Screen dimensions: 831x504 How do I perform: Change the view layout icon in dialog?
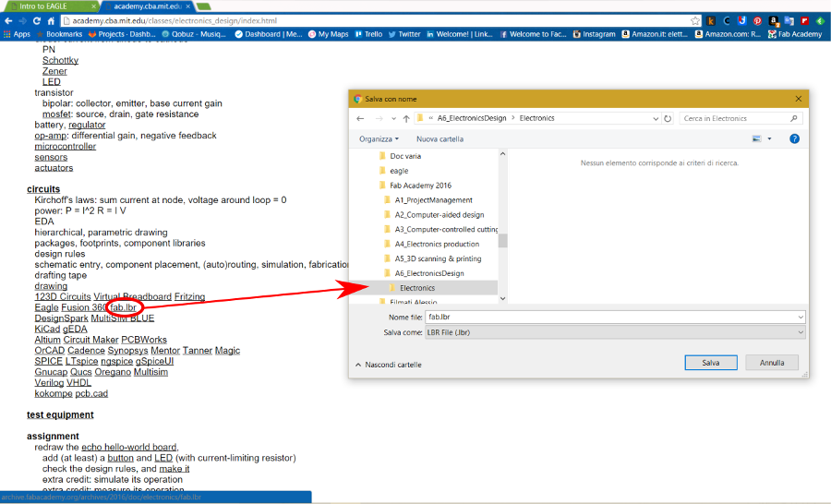click(757, 138)
